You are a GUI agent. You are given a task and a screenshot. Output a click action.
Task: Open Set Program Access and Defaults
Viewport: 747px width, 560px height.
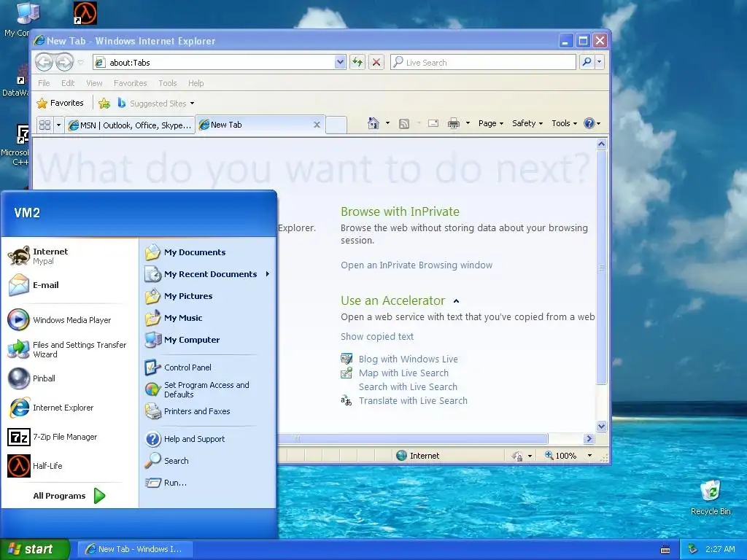[208, 389]
